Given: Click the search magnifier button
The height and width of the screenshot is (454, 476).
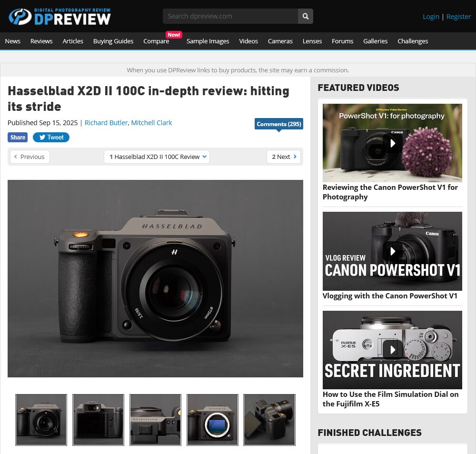Looking at the screenshot, I should point(306,16).
